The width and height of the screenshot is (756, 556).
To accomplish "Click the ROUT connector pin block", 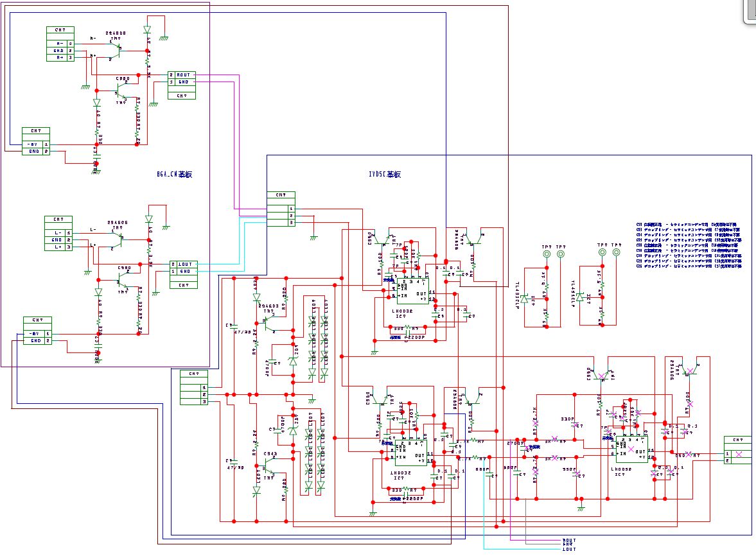I will pos(181,78).
